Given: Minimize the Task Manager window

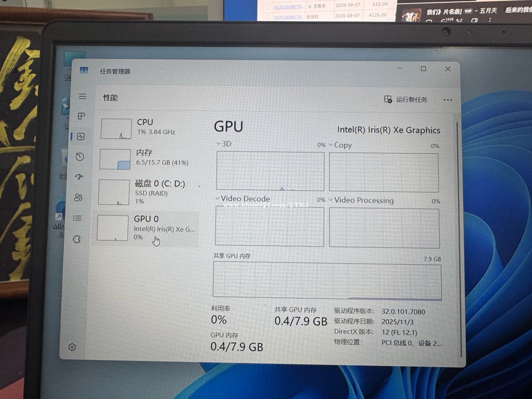Looking at the screenshot, I should pos(400,68).
